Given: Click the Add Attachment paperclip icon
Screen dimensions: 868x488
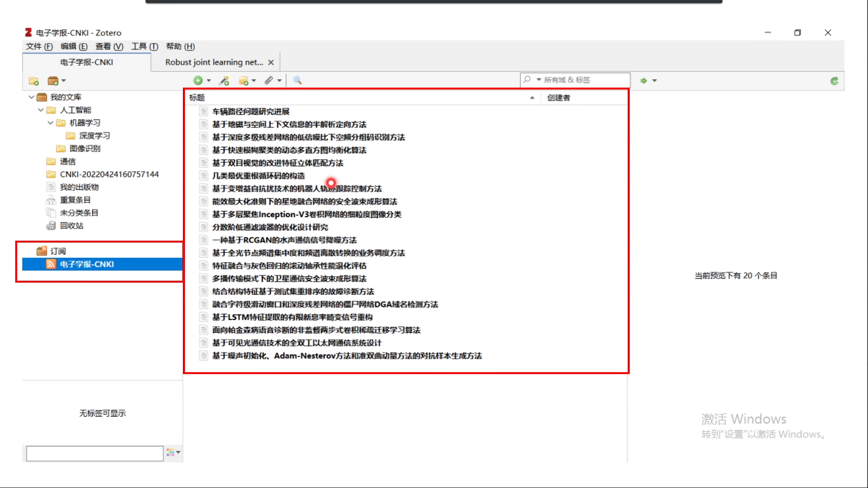Looking at the screenshot, I should coord(269,80).
